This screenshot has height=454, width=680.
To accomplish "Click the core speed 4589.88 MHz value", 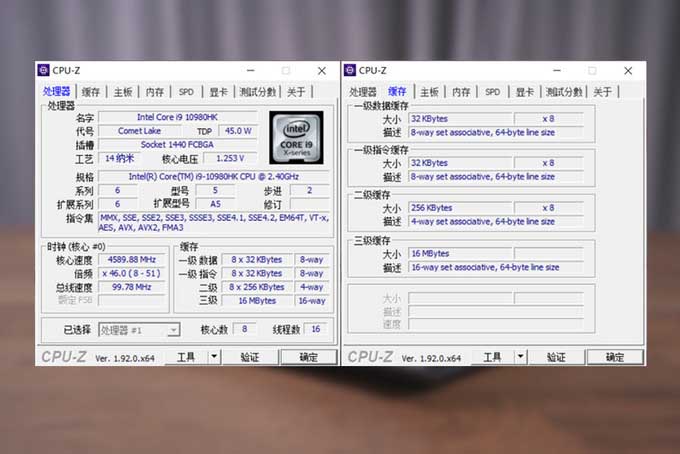I will 132,260.
